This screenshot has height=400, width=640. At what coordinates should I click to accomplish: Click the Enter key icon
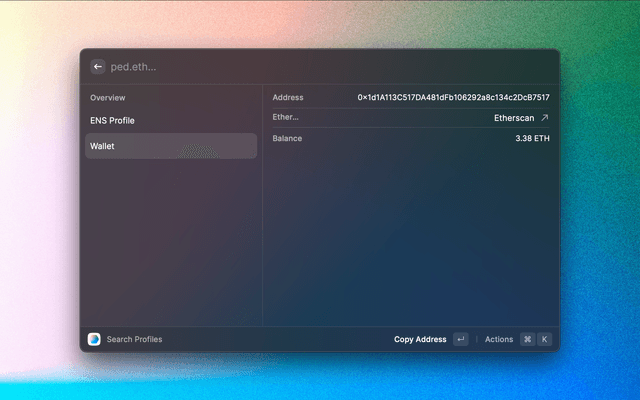point(460,339)
